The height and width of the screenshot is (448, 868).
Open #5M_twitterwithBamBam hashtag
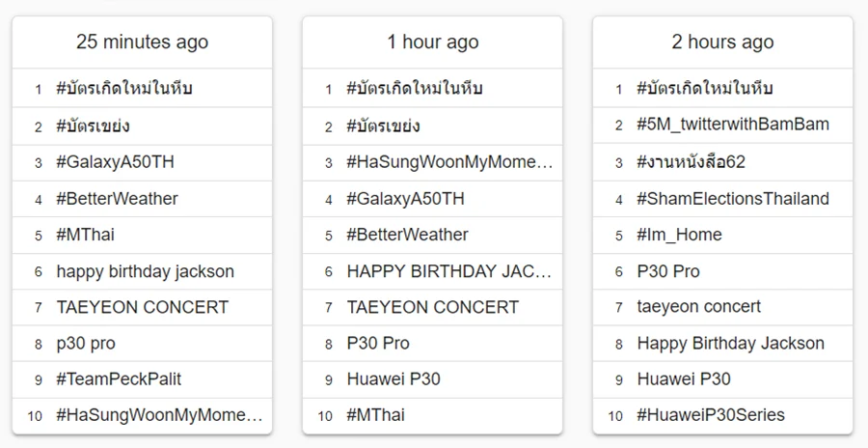(733, 125)
